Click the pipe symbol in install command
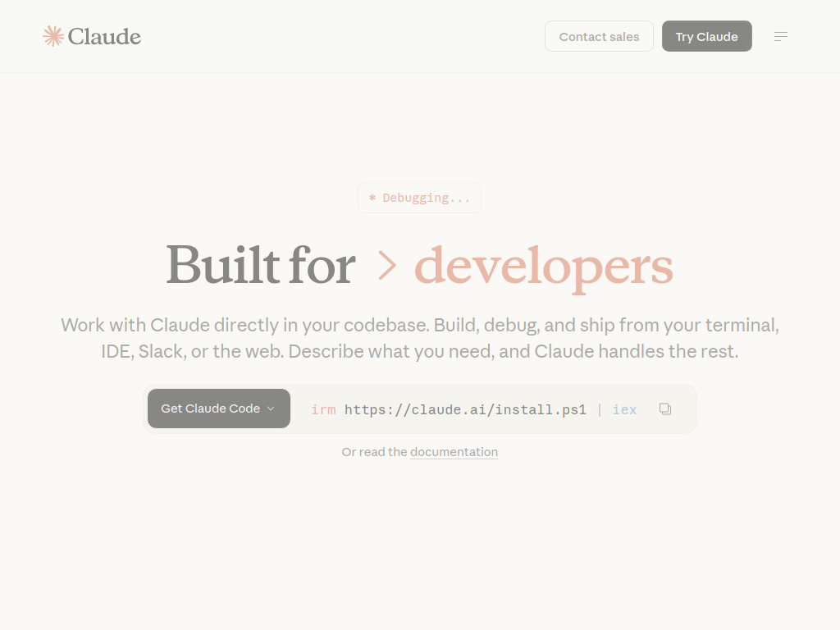Image resolution: width=840 pixels, height=630 pixels. click(600, 409)
